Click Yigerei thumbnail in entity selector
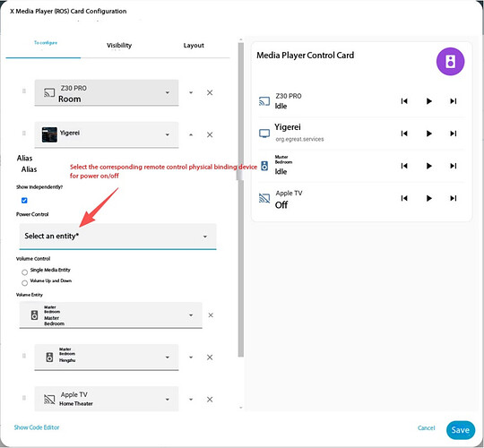Image resolution: width=484 pixels, height=448 pixels. coord(49,134)
